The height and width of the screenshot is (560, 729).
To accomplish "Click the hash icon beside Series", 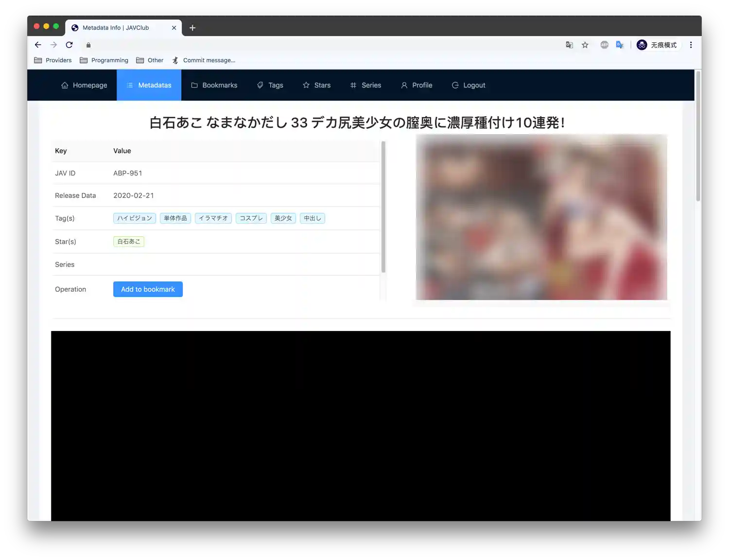I will 353,85.
